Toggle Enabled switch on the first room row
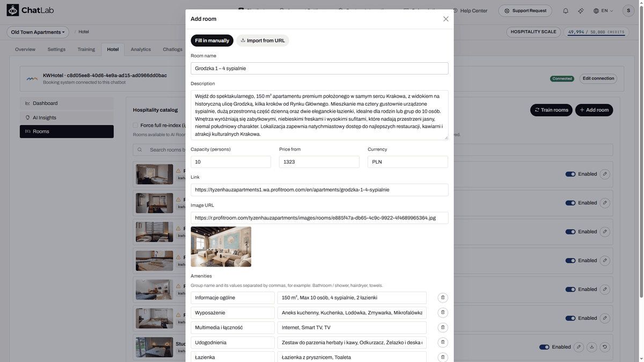 click(x=570, y=174)
